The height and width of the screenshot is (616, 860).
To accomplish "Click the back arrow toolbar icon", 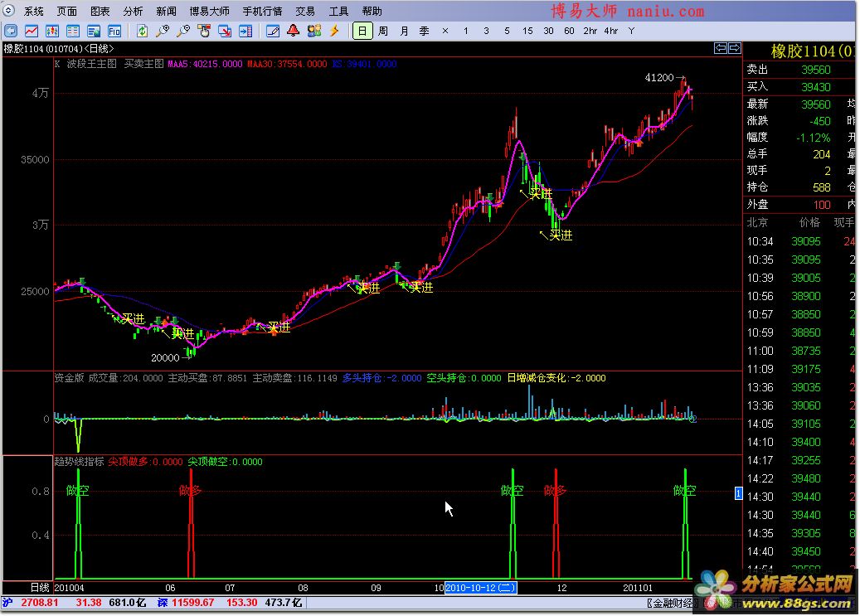I will tap(11, 32).
